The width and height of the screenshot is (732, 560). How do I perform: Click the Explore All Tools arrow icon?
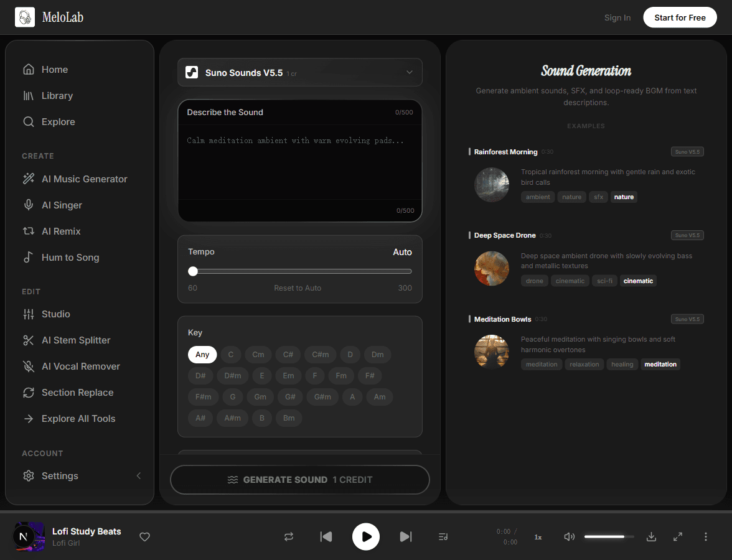(29, 419)
